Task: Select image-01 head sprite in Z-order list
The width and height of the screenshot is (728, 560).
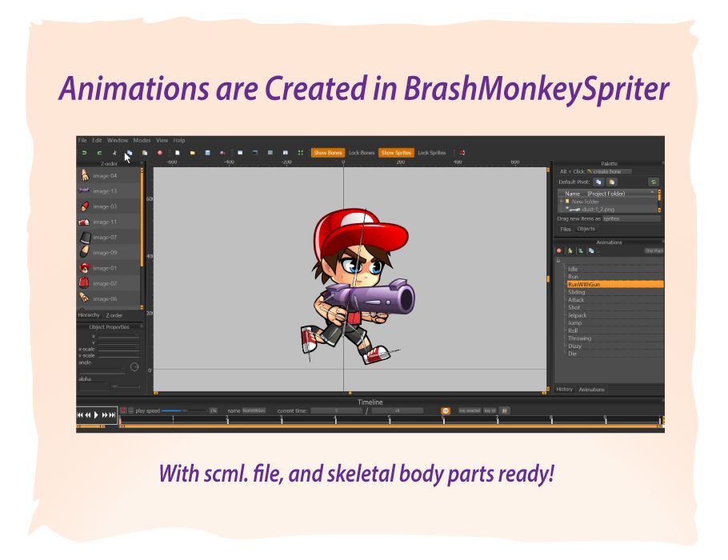Action: point(109,268)
